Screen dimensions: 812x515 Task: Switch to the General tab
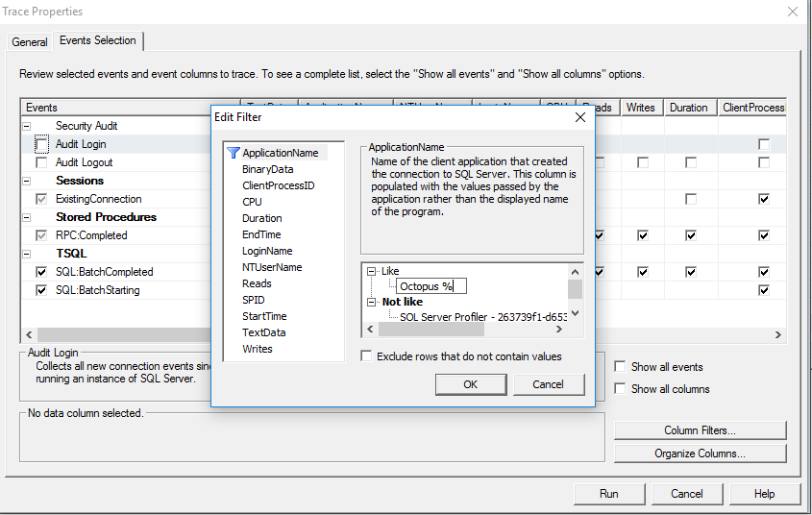[x=30, y=42]
